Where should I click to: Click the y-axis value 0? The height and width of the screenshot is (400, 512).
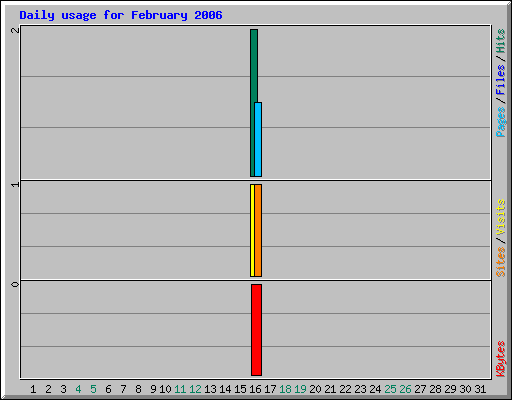15,284
